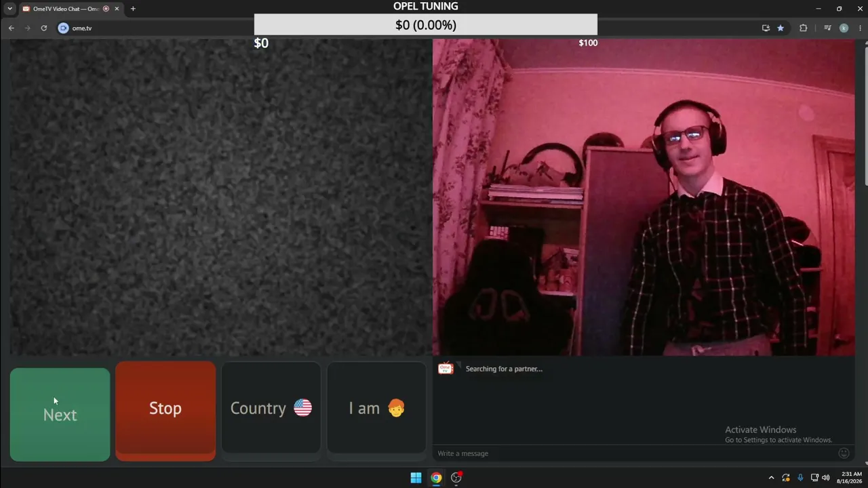This screenshot has height=488, width=868.
Task: Open a new browser tab
Action: [133, 9]
